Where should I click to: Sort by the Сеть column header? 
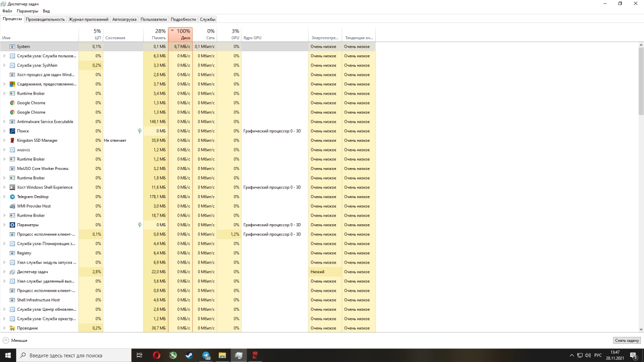[x=205, y=34]
